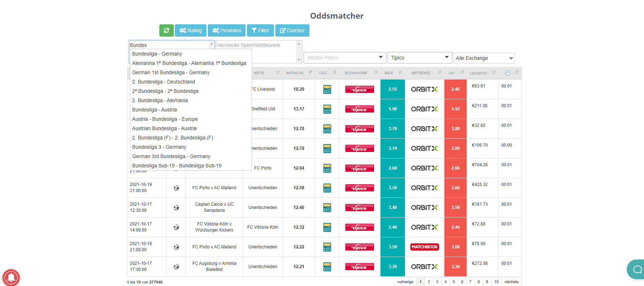Click Tipico logo in 18.29 row
The image size is (644, 286).
pos(360,89)
